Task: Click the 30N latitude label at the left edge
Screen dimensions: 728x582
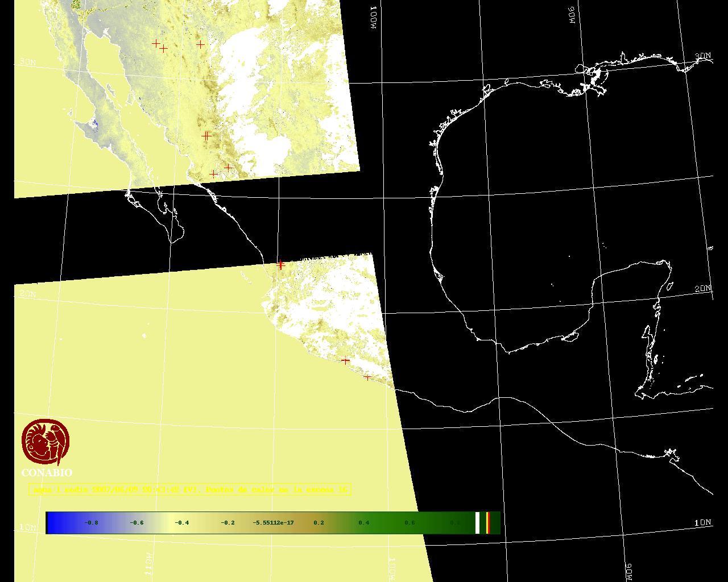Action: [x=27, y=61]
